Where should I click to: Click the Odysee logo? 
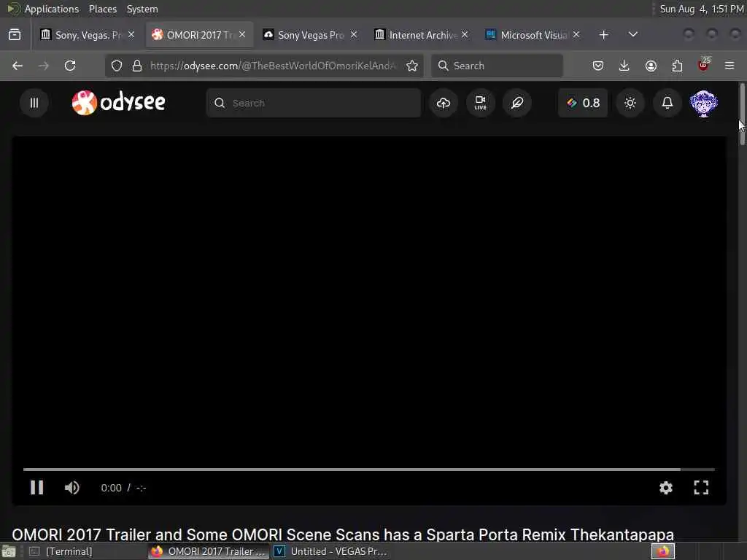[119, 102]
